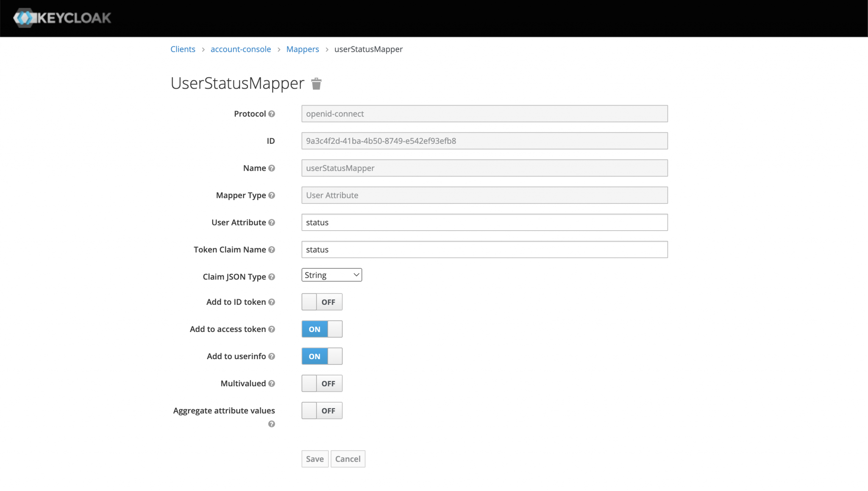Enable the Add to ID token toggle
The width and height of the screenshot is (868, 491).
pyautogui.click(x=322, y=301)
